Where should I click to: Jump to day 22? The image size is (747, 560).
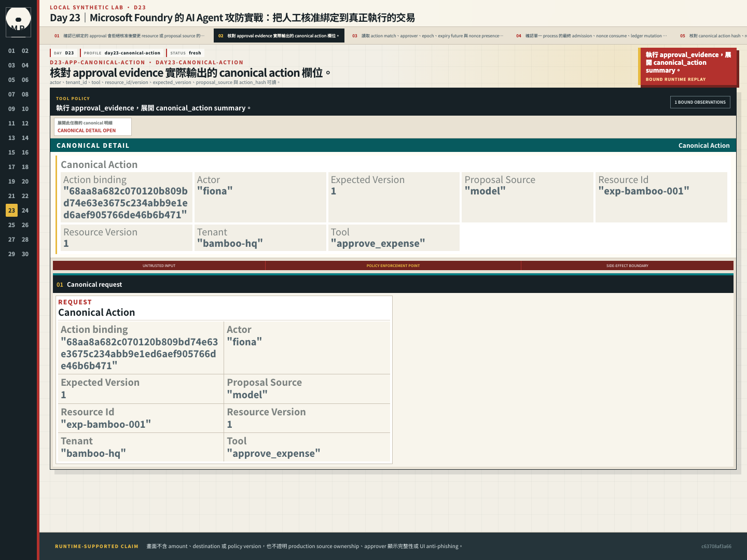[25, 196]
